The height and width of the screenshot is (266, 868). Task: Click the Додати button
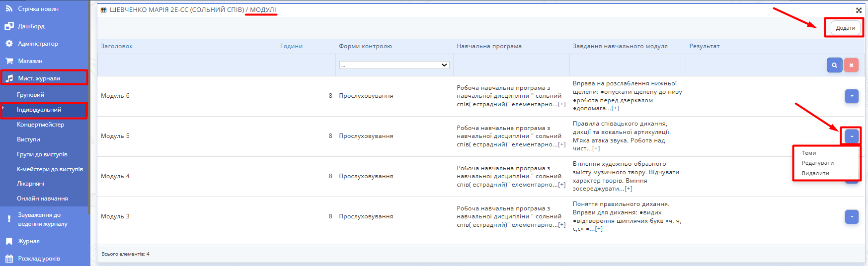tap(845, 28)
